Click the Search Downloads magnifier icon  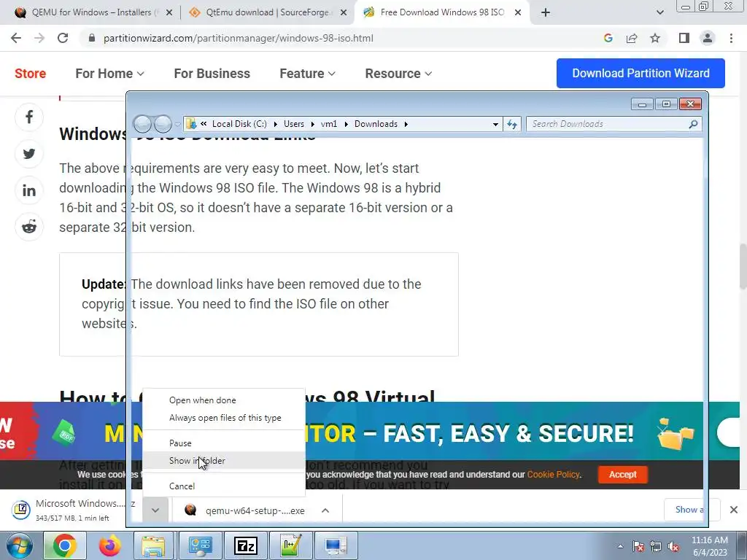tap(693, 124)
